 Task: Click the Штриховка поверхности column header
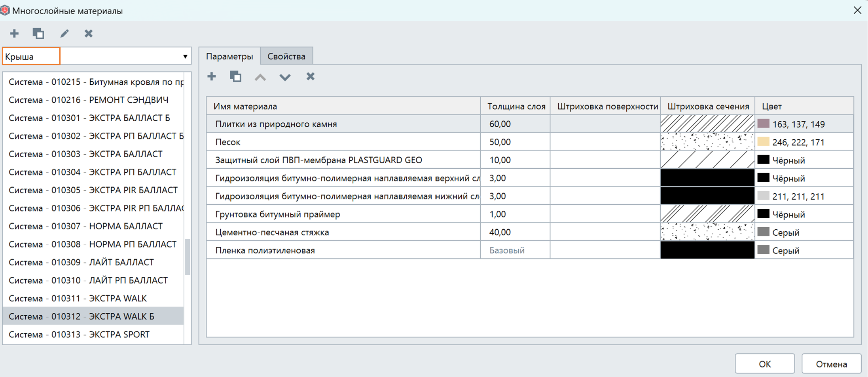[605, 106]
